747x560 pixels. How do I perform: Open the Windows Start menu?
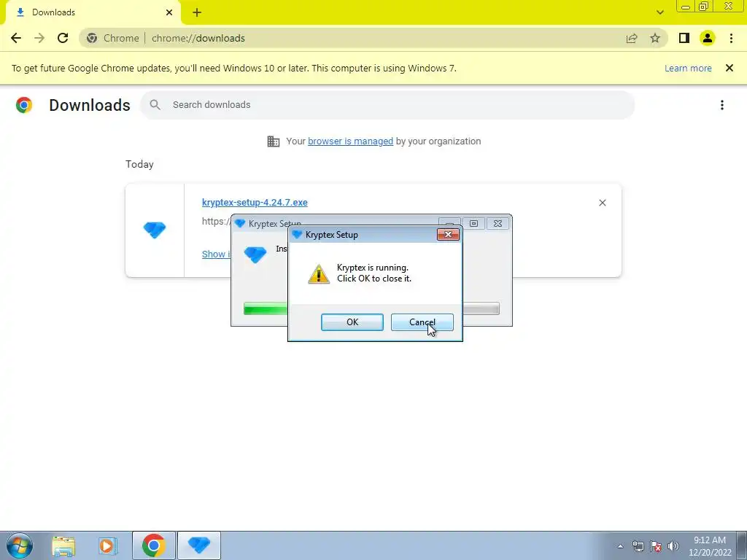pos(20,545)
